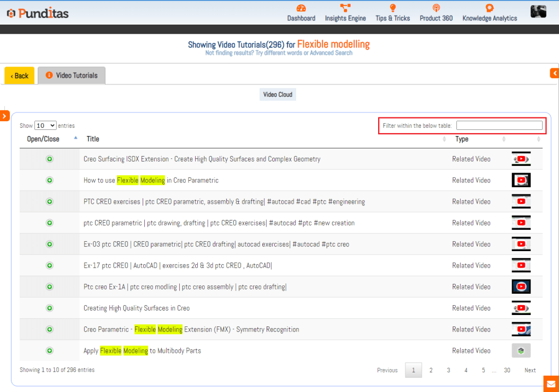559x392 pixels.
Task: Click the Filter within the below table field
Action: coord(499,126)
